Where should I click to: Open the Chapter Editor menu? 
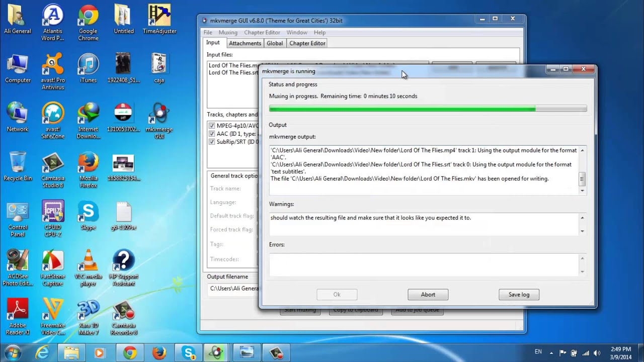point(262,32)
